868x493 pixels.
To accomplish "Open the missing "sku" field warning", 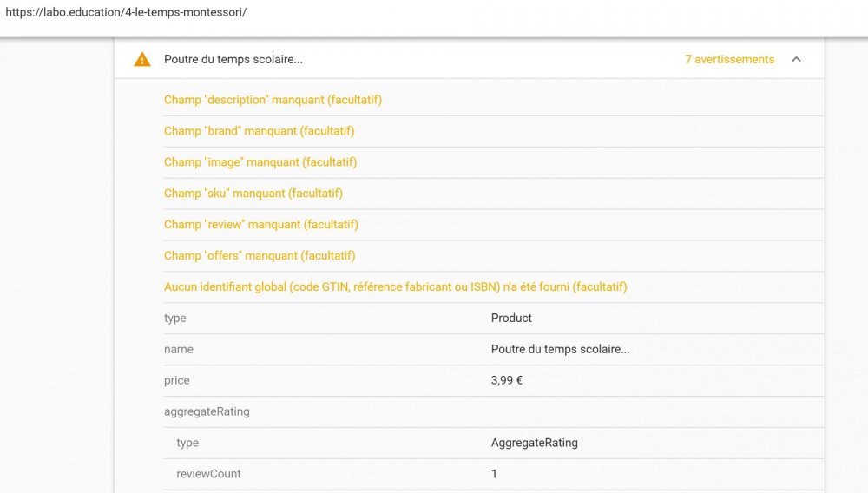I will 253,194.
